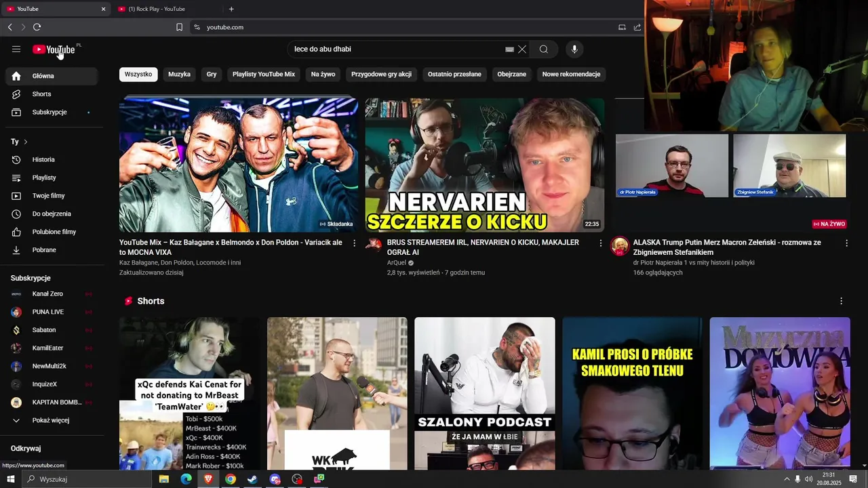
Task: Expand the Ty section chevron
Action: (26, 142)
